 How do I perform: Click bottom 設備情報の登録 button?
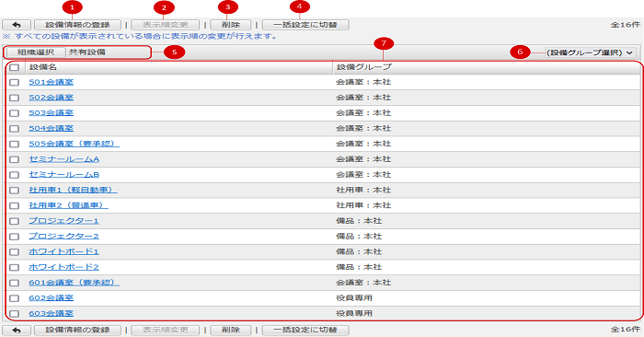pos(77,330)
